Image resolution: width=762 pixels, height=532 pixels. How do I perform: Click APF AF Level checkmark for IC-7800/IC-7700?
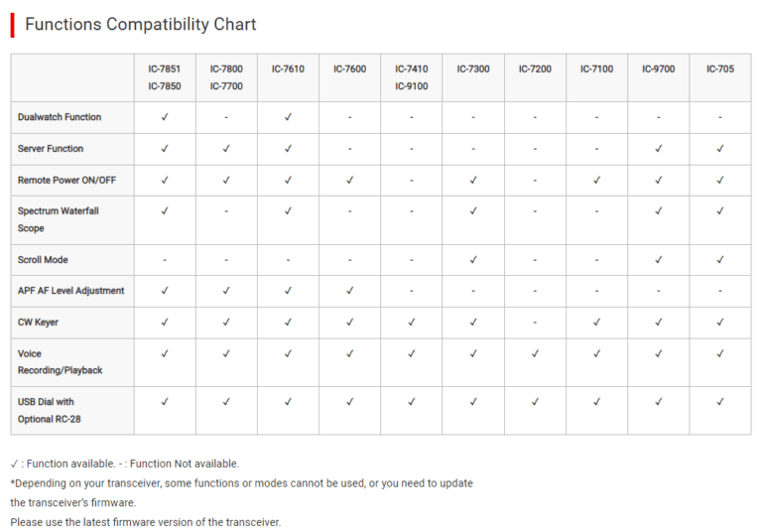coord(226,291)
